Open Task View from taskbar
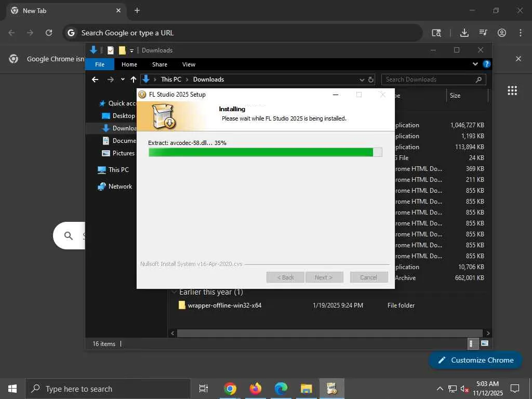The height and width of the screenshot is (399, 532). click(x=204, y=389)
